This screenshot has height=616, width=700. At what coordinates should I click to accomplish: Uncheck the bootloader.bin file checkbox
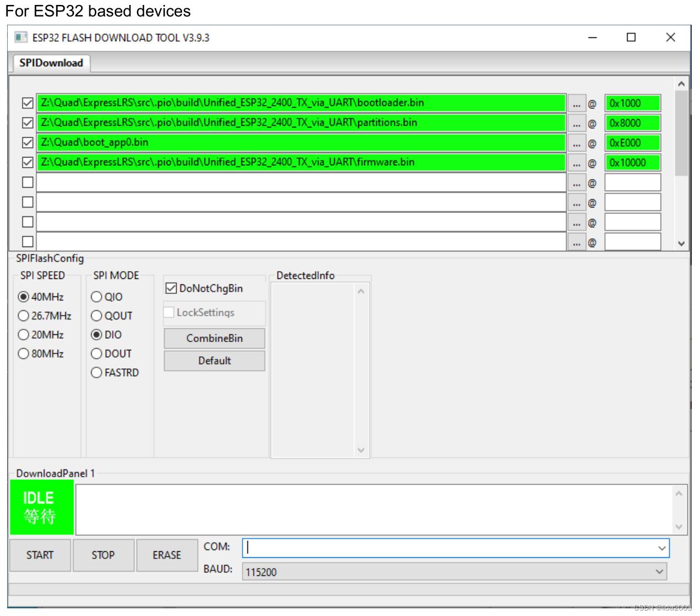27,103
